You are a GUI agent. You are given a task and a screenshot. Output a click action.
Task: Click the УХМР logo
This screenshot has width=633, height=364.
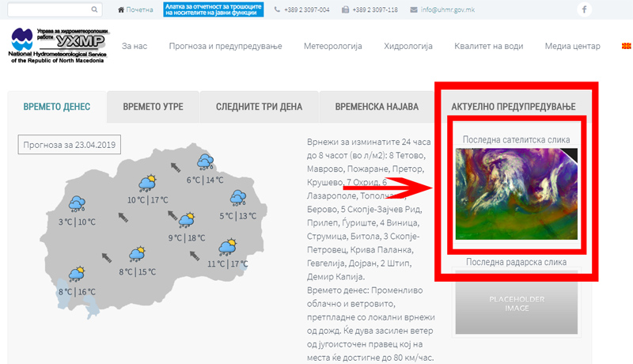coord(58,45)
